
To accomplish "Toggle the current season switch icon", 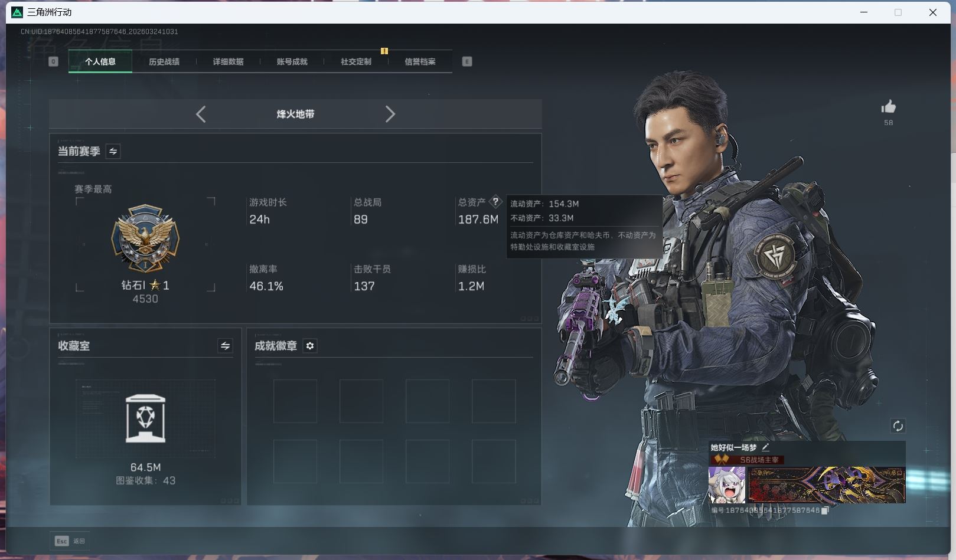I will click(x=113, y=152).
